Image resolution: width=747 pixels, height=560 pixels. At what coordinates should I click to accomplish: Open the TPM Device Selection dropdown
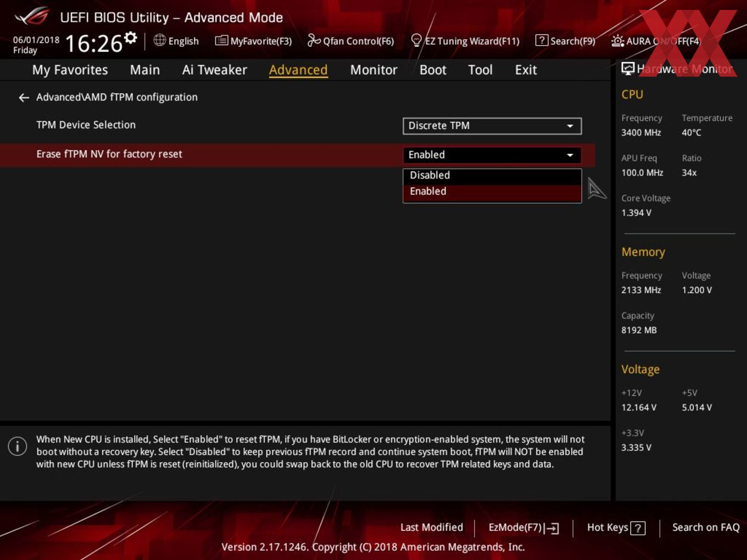492,126
